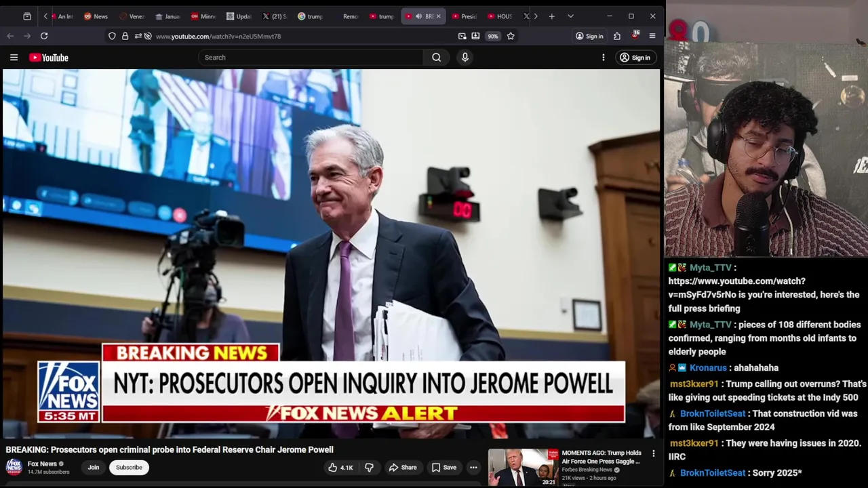
Task: Click username 'Kronarus' in stream chat
Action: (x=708, y=368)
